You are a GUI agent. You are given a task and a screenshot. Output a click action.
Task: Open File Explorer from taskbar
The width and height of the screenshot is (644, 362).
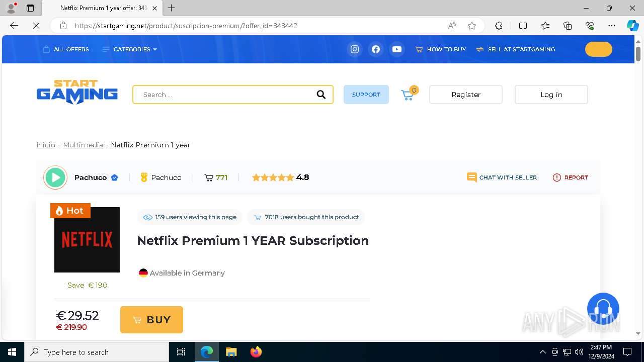coord(231,352)
